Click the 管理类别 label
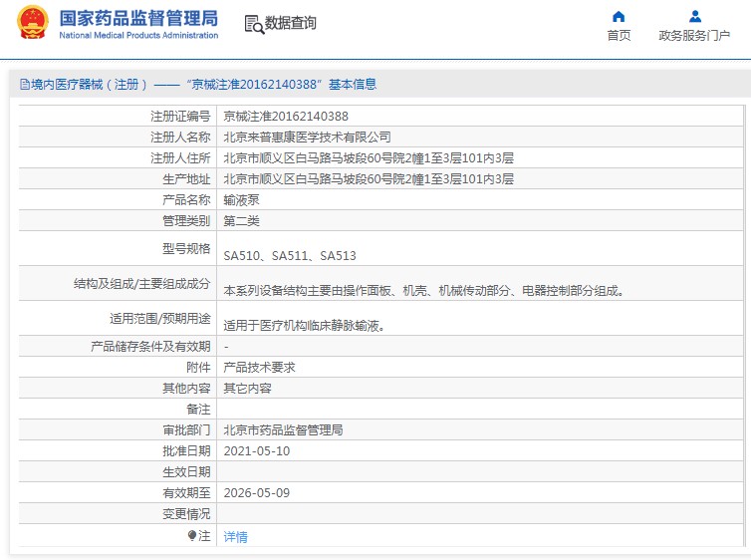751x560 pixels. pos(186,221)
